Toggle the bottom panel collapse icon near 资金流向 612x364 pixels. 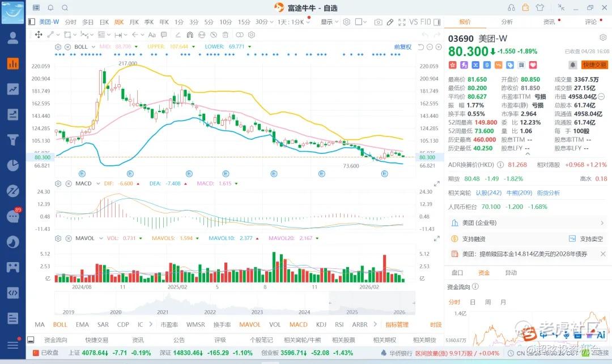point(31,340)
